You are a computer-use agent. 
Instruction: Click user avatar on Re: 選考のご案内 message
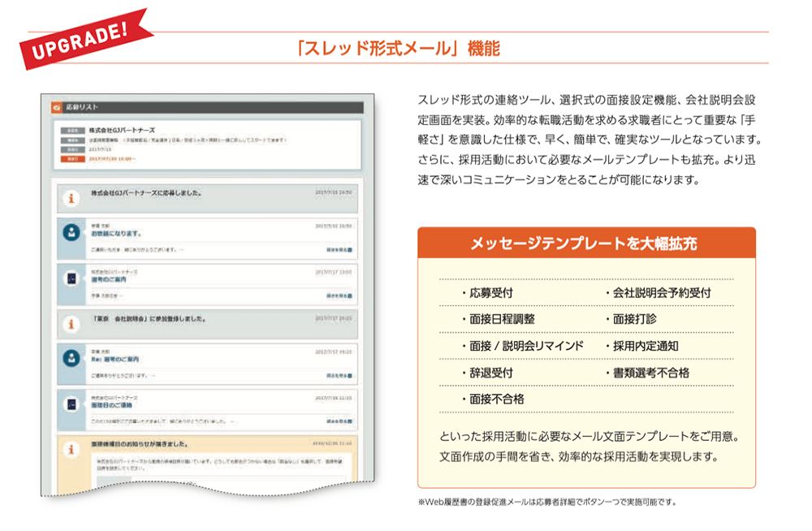(x=71, y=358)
